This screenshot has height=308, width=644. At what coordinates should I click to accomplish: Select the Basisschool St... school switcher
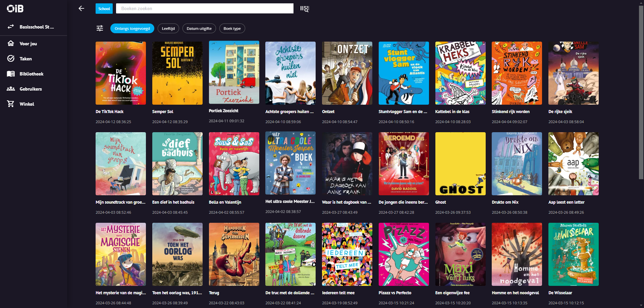point(34,27)
